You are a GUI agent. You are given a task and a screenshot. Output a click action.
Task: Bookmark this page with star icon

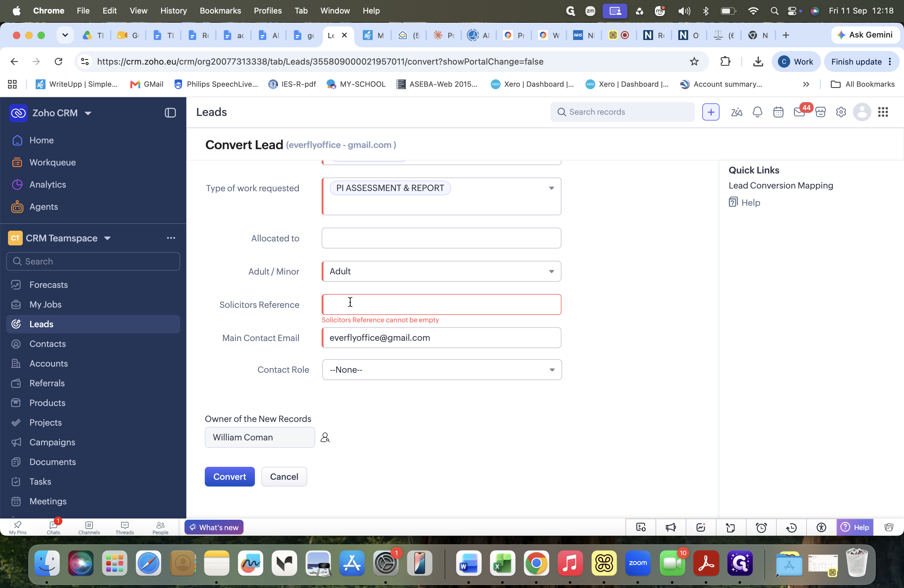(x=694, y=62)
